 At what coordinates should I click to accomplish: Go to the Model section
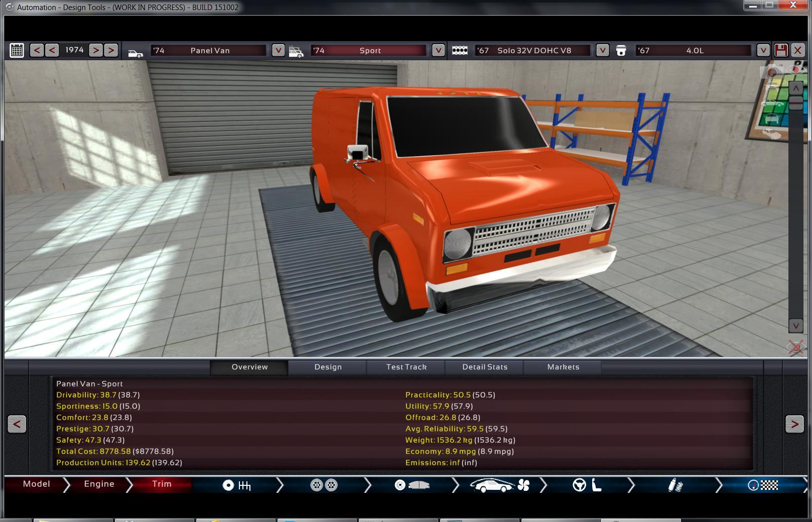coord(36,484)
